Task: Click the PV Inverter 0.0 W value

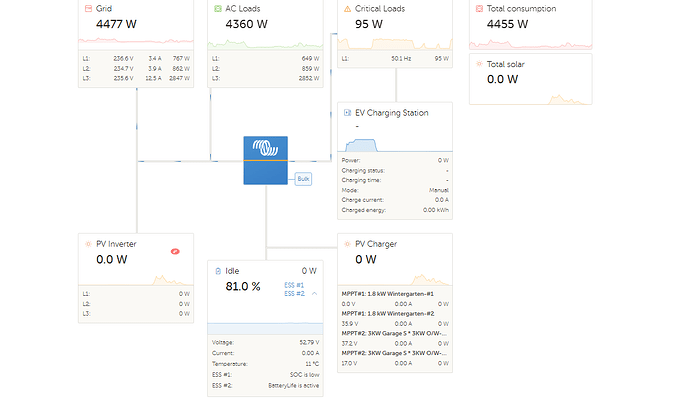Action: [x=112, y=260]
